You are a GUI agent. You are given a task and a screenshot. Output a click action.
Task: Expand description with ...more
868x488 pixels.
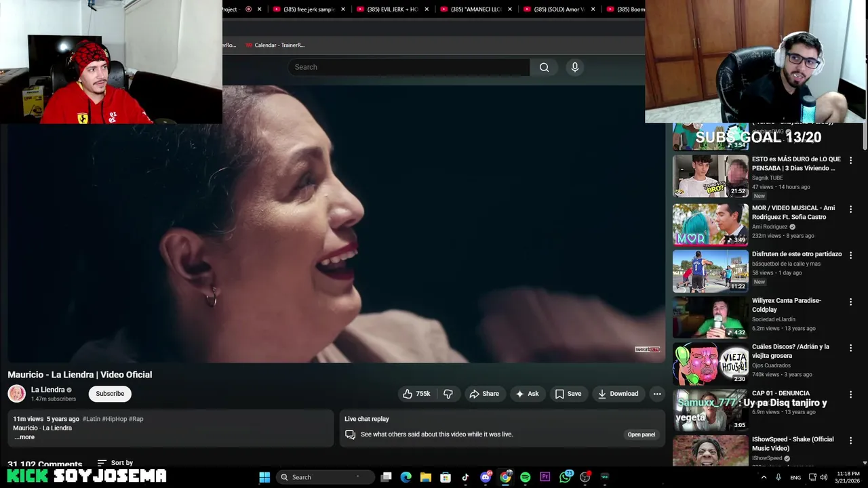tap(24, 437)
